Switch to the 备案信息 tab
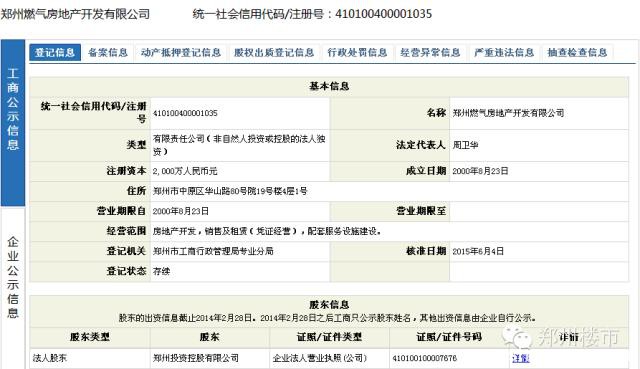The height and width of the screenshot is (369, 640). pyautogui.click(x=108, y=53)
